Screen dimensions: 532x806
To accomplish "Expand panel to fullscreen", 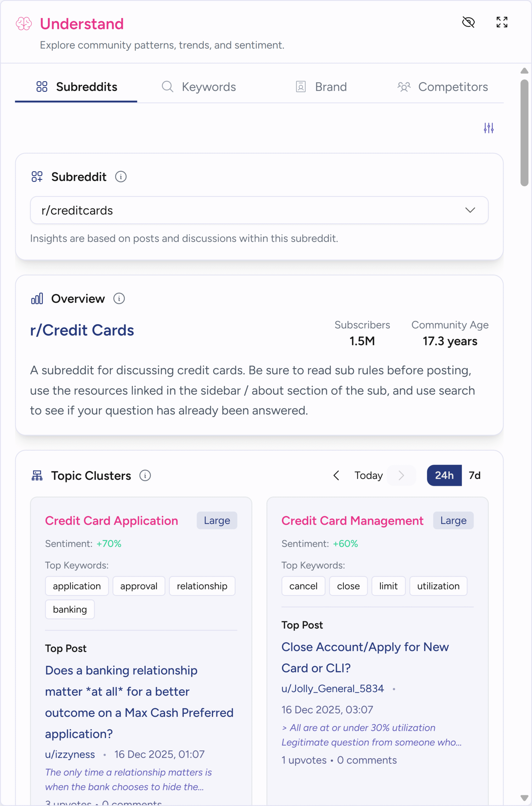I will [502, 22].
